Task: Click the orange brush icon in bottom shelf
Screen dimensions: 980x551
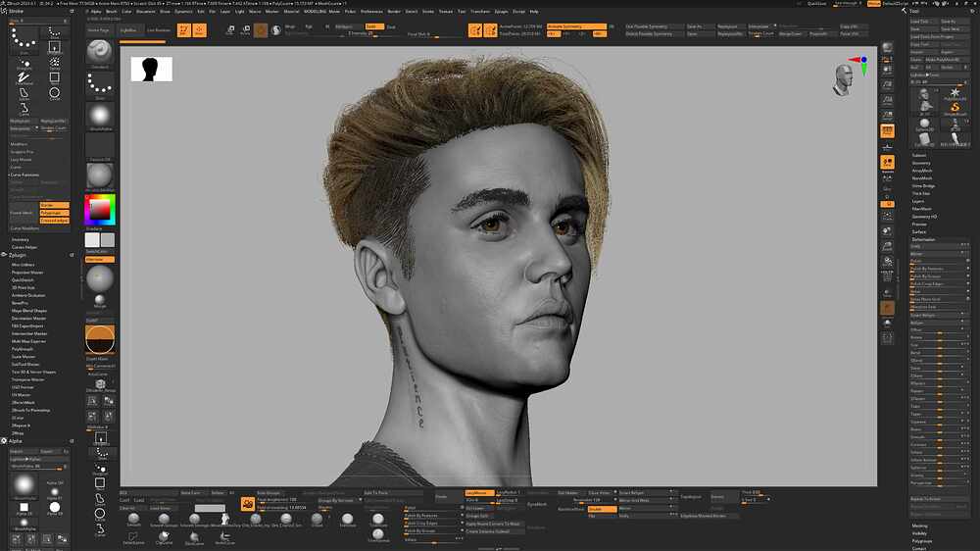Action: (x=248, y=504)
